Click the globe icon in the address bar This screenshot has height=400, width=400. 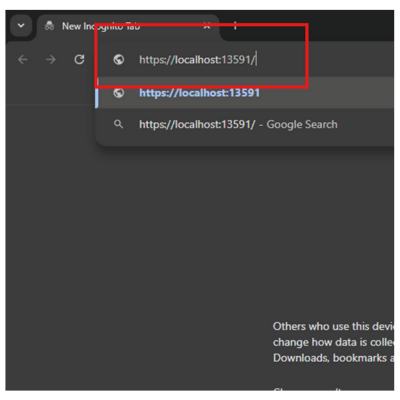tap(119, 60)
